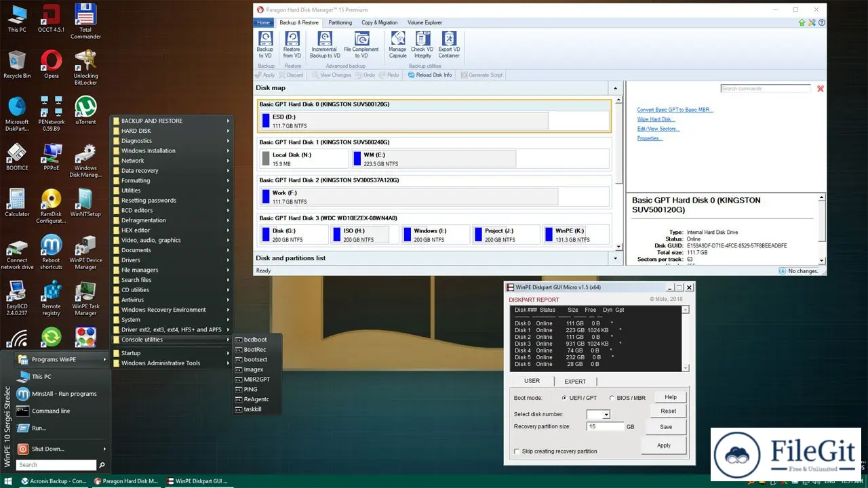Expand HARD DISK start menu submenu
The width and height of the screenshot is (868, 488).
(172, 131)
